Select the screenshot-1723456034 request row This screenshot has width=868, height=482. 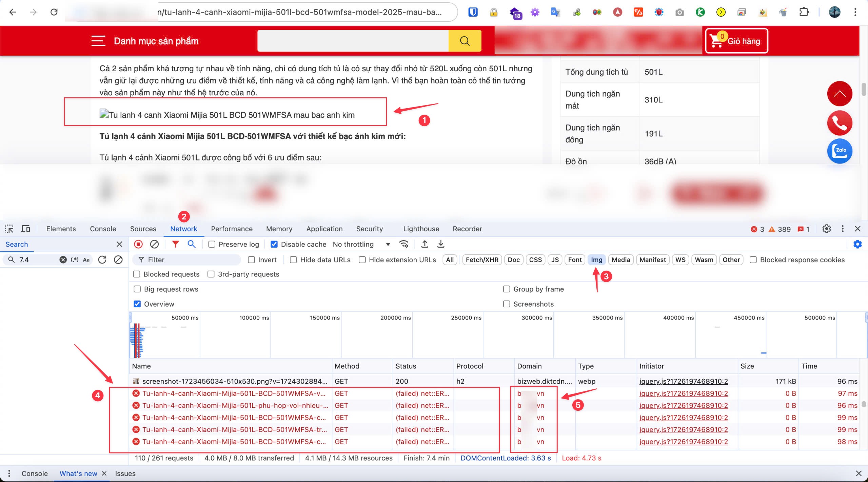pyautogui.click(x=495, y=381)
